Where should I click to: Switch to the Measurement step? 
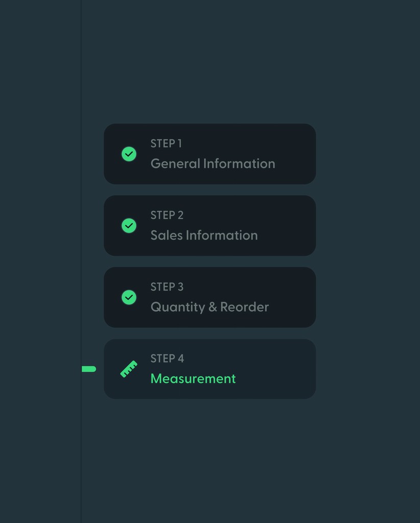click(x=209, y=368)
